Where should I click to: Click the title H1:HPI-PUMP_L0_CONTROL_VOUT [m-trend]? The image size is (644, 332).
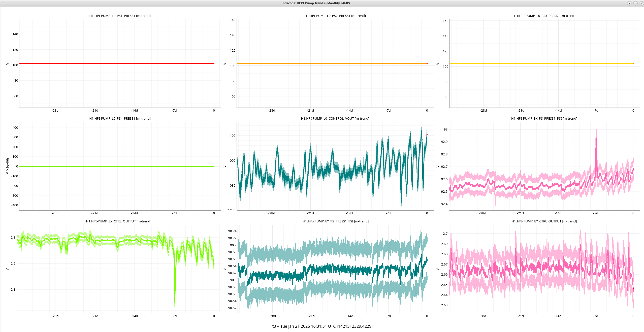[x=335, y=118]
